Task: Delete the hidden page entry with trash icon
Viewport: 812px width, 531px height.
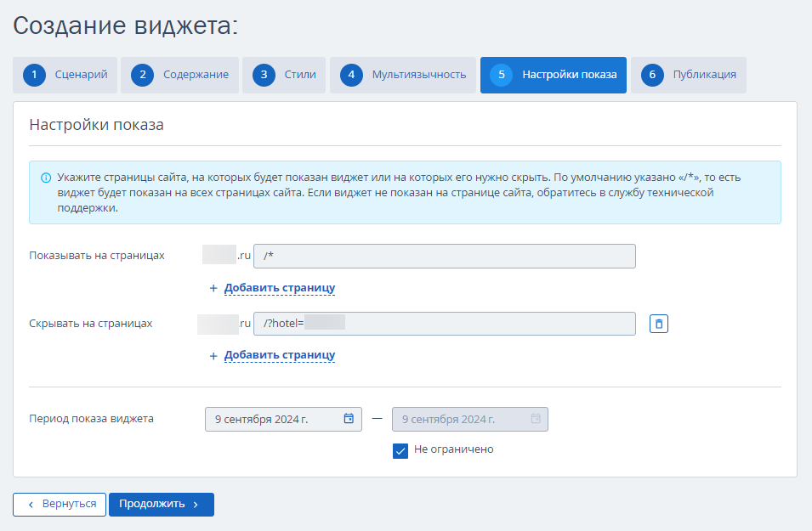Action: 659,324
